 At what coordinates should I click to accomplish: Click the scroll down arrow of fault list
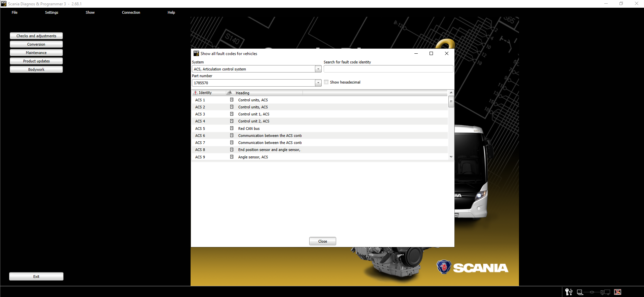pos(451,157)
